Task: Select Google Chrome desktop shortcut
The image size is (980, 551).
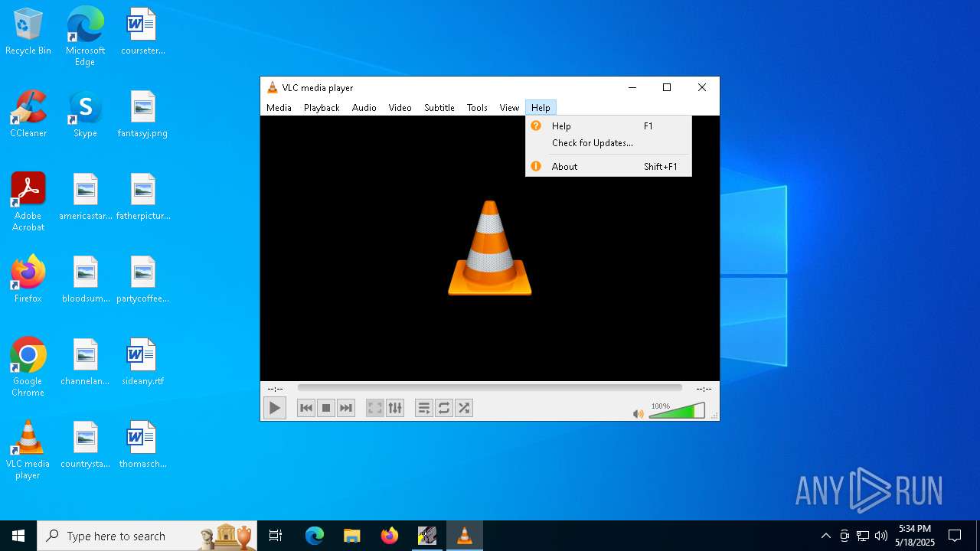Action: coord(28,367)
